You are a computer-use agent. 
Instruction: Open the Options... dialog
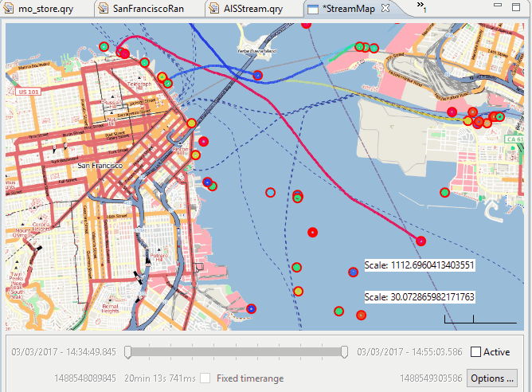pos(491,378)
